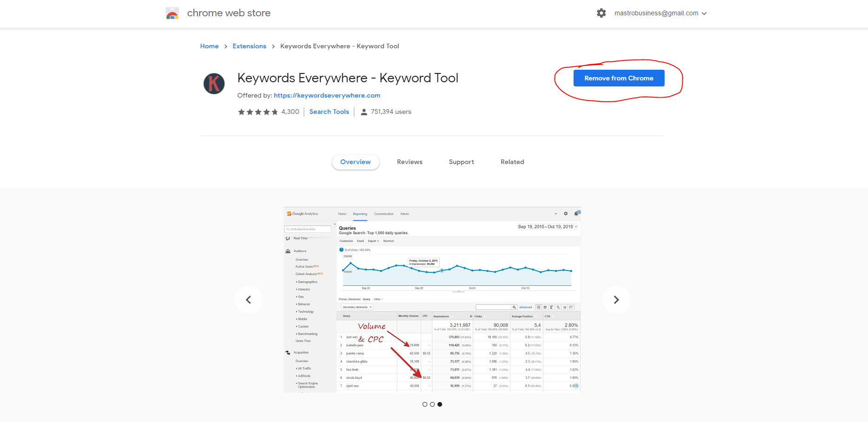Open the keywordseverywhere.com offered-by link
868x422 pixels.
327,95
